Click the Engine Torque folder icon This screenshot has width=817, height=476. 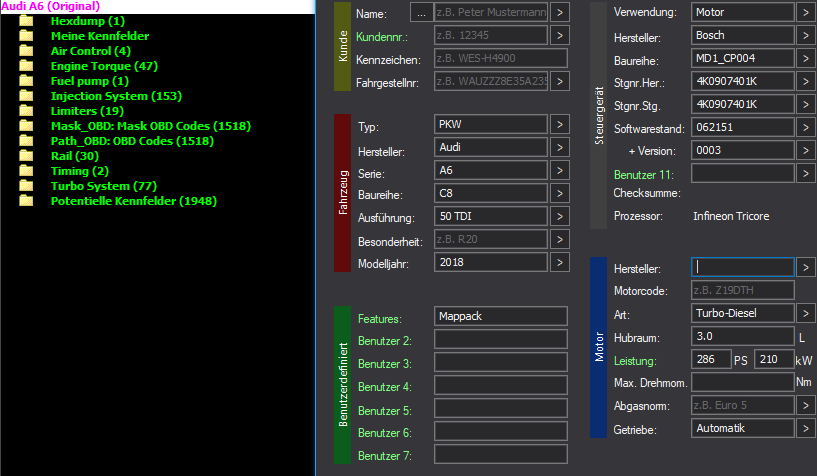tap(26, 66)
